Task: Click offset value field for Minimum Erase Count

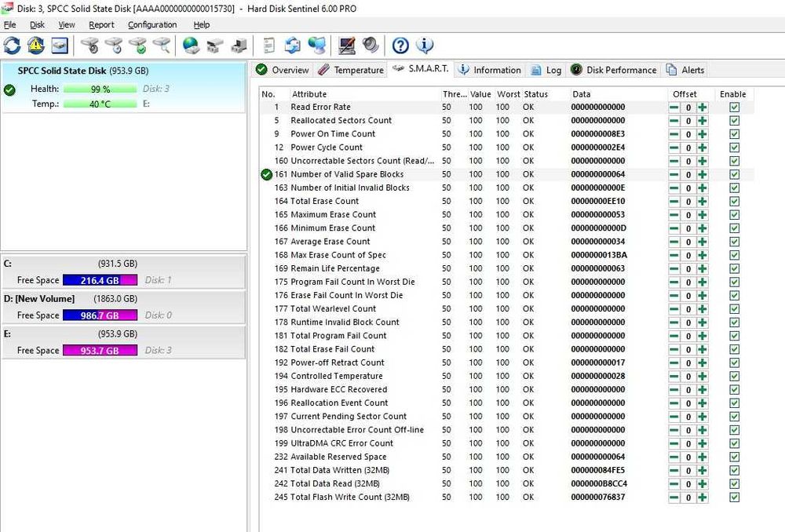Action: pyautogui.click(x=688, y=228)
